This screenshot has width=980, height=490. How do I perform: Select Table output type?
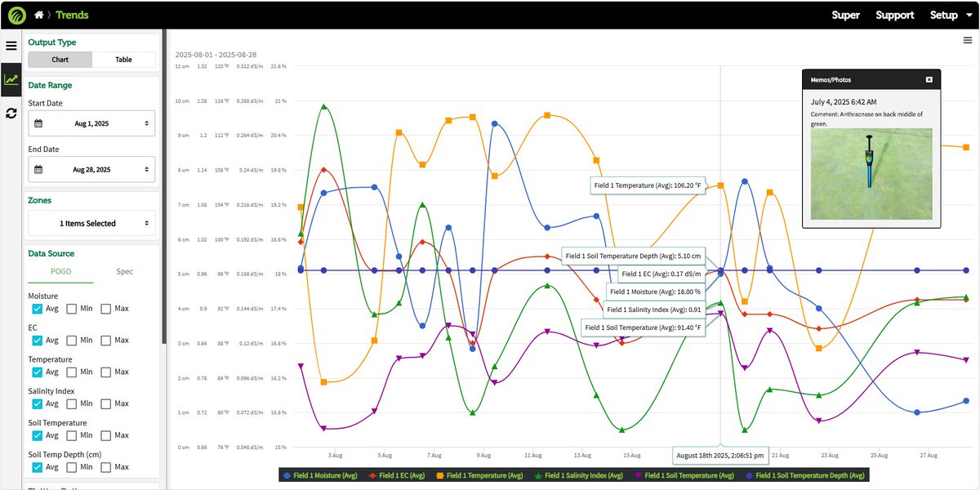[x=123, y=60]
